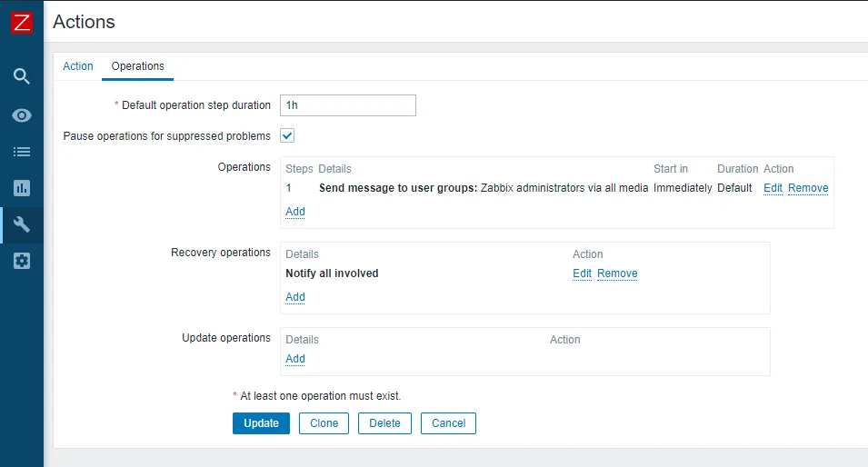
Task: Open the Administration gear icon menu
Action: tap(22, 261)
